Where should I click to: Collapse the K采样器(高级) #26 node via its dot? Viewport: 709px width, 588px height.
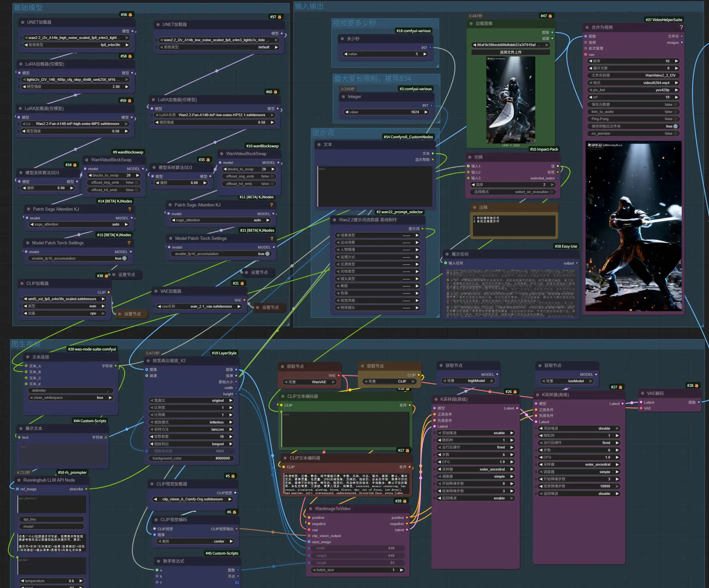(x=436, y=399)
